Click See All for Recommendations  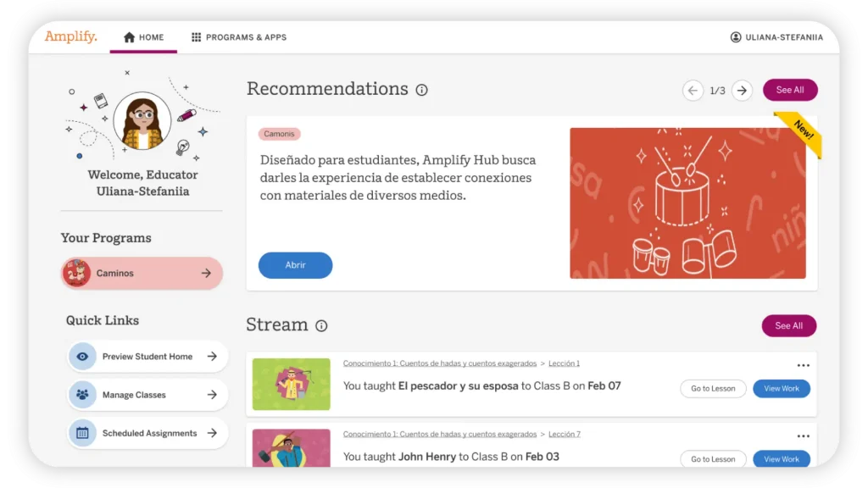[x=790, y=90]
